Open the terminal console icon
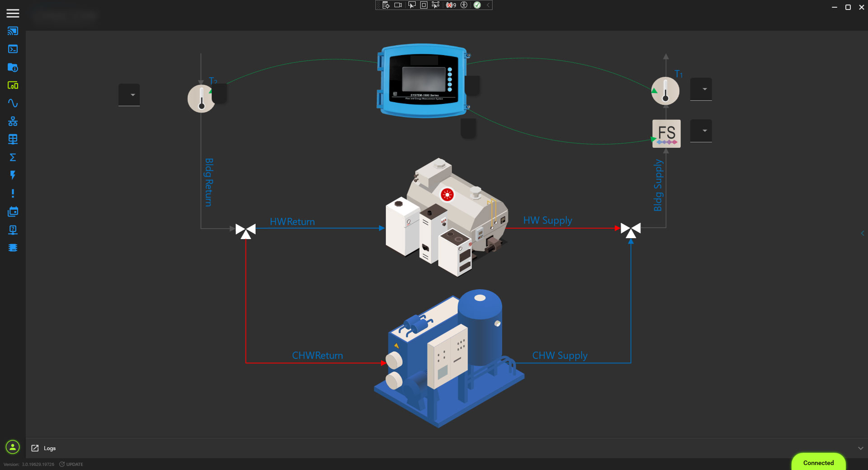Image resolution: width=868 pixels, height=470 pixels. pos(13,49)
